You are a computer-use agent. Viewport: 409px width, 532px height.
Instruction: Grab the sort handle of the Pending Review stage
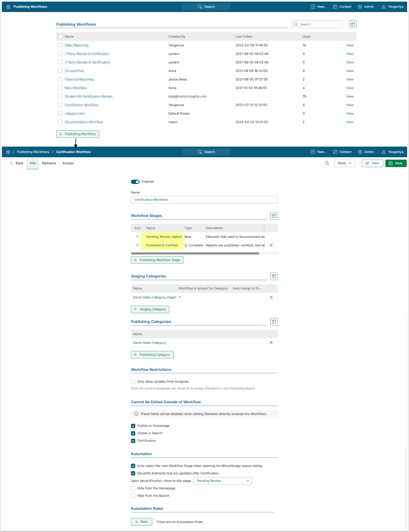(x=137, y=237)
